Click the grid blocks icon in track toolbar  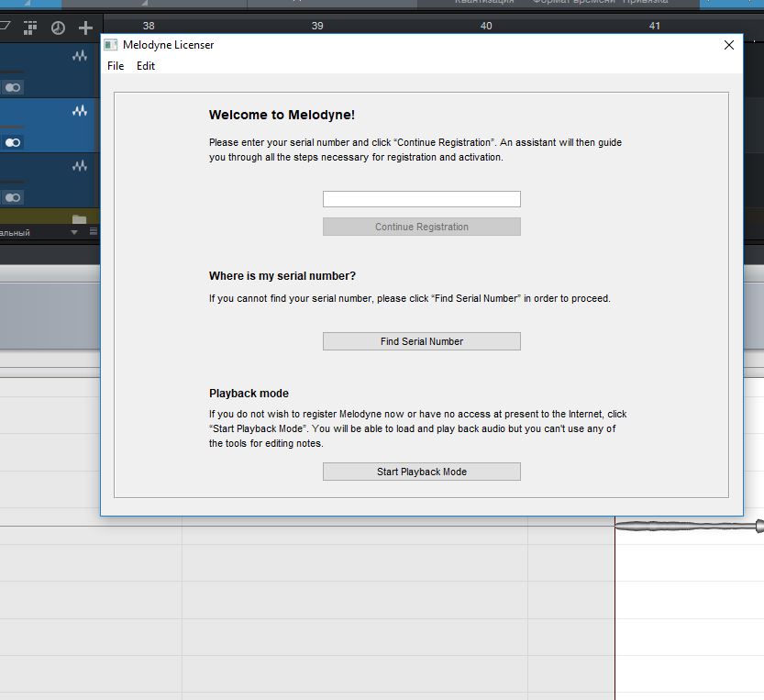coord(30,28)
